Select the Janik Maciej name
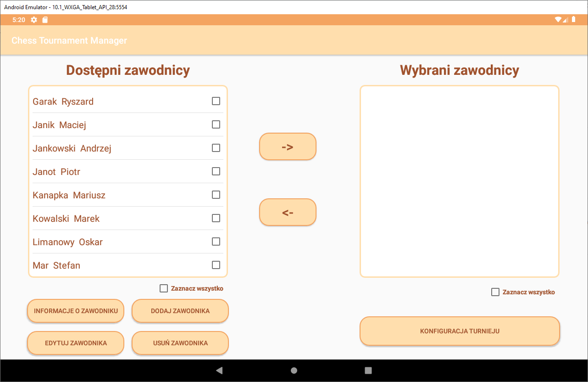 click(x=59, y=125)
